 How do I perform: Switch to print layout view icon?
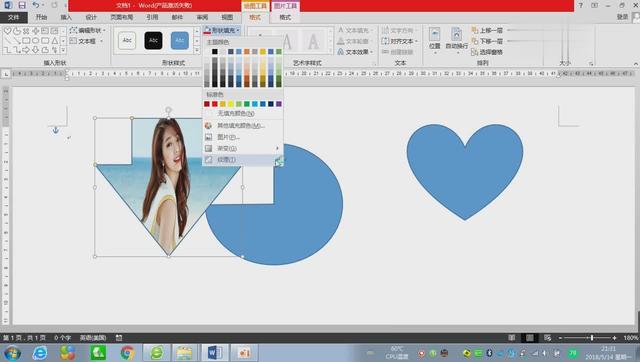(x=529, y=338)
